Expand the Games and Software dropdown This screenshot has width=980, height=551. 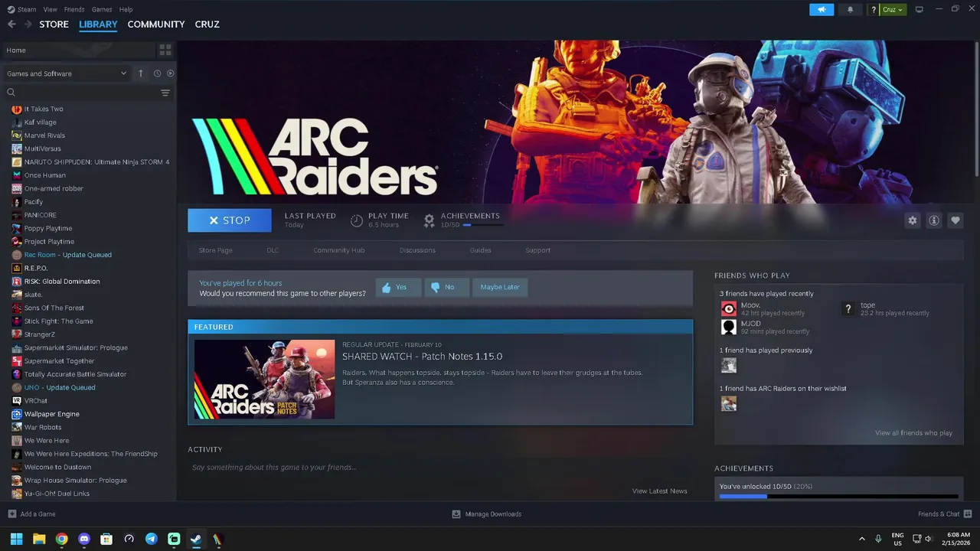coord(67,73)
